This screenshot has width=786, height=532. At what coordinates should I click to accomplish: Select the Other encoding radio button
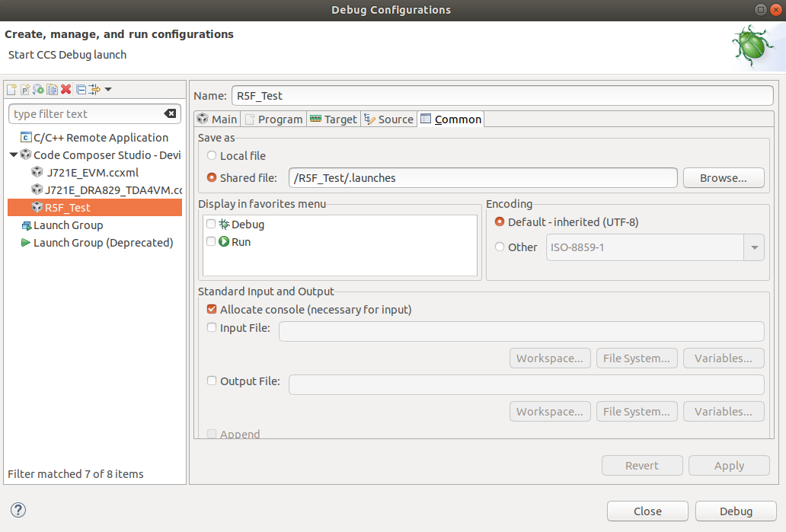pos(500,247)
